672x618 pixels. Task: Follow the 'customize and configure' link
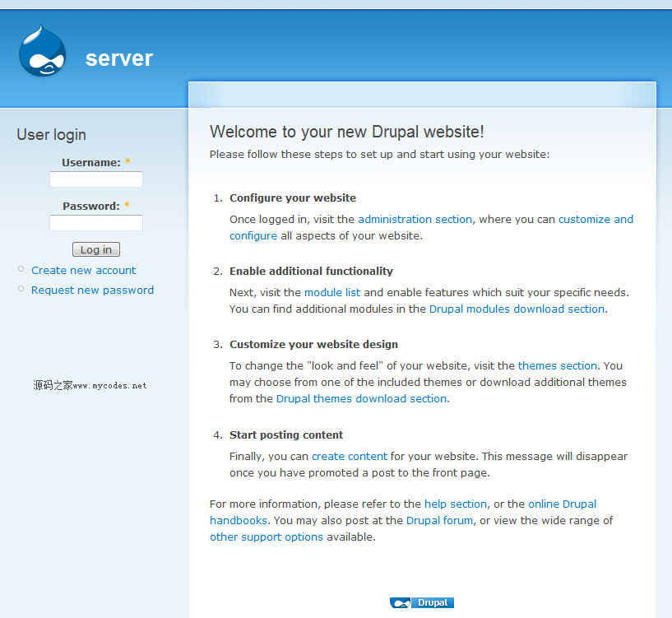pos(596,219)
